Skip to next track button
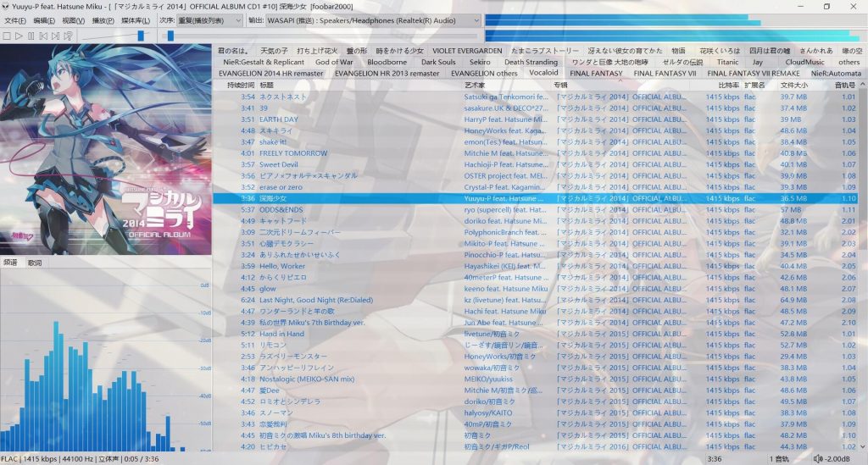Screen dimensions: 868x465 pyautogui.click(x=55, y=36)
